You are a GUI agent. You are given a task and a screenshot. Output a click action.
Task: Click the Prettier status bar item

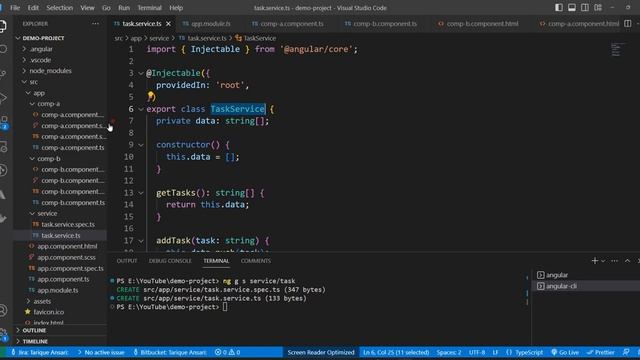[x=601, y=352]
